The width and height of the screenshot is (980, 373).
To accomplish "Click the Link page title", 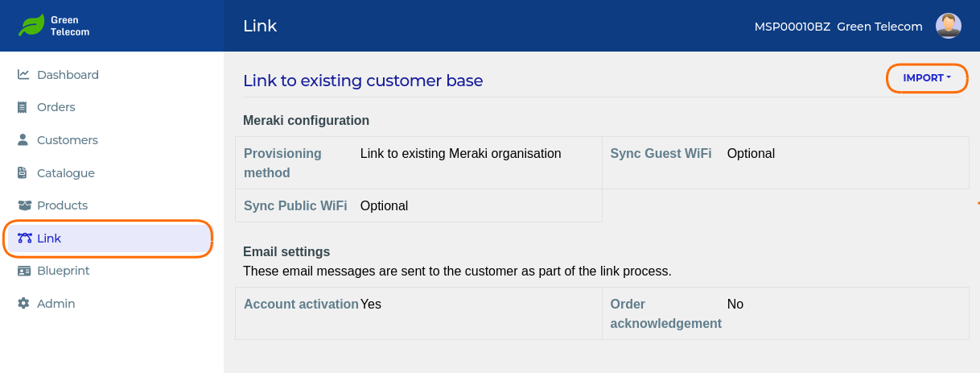I will (x=260, y=26).
